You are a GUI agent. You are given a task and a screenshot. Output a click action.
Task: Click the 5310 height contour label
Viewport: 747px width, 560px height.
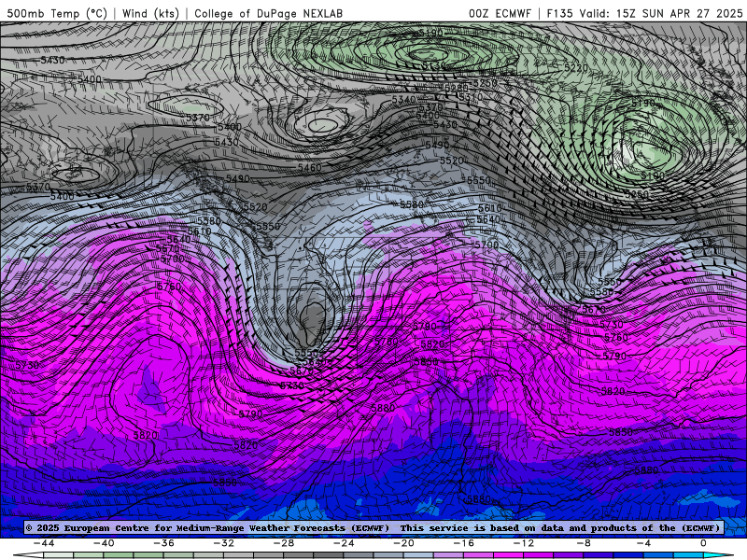[471, 97]
